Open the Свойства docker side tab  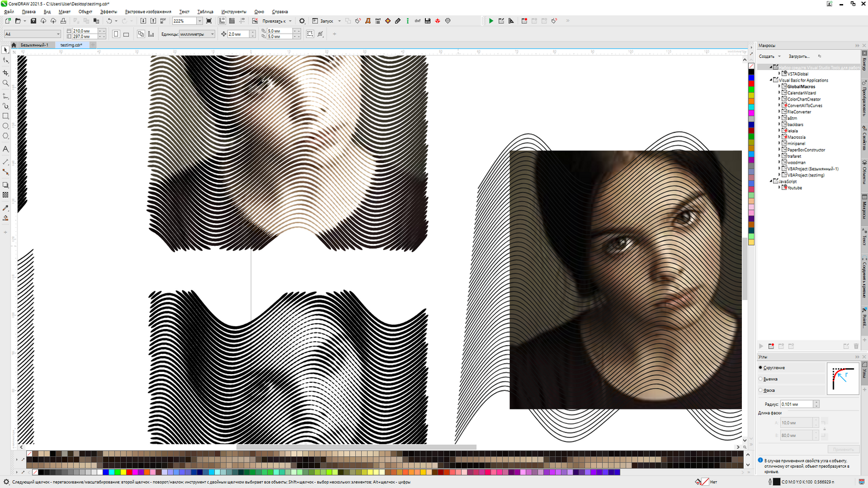865,138
